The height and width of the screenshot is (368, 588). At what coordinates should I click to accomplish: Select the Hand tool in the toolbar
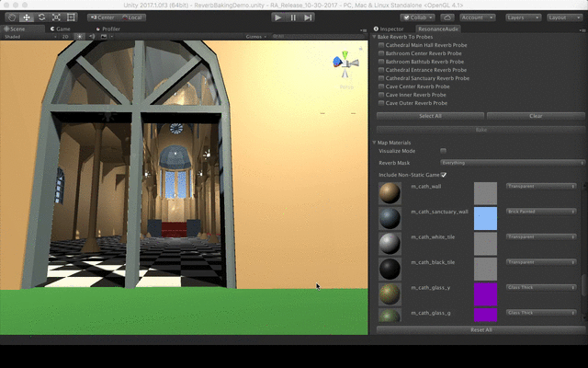[12, 17]
